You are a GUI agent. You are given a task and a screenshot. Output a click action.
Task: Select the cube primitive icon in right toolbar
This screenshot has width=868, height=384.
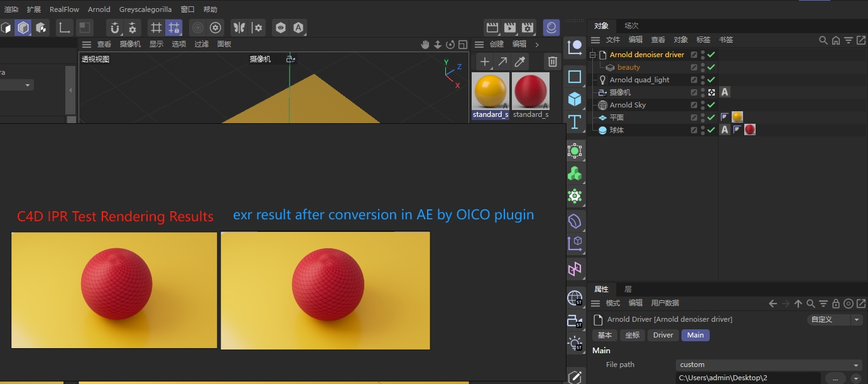(x=575, y=98)
